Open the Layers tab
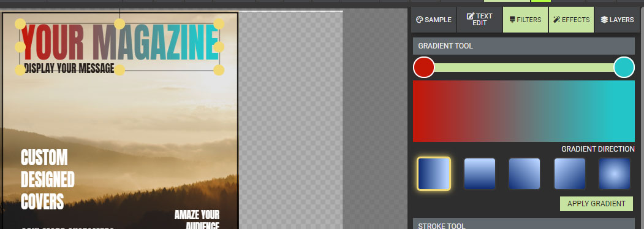This screenshot has width=644, height=229. (617, 20)
